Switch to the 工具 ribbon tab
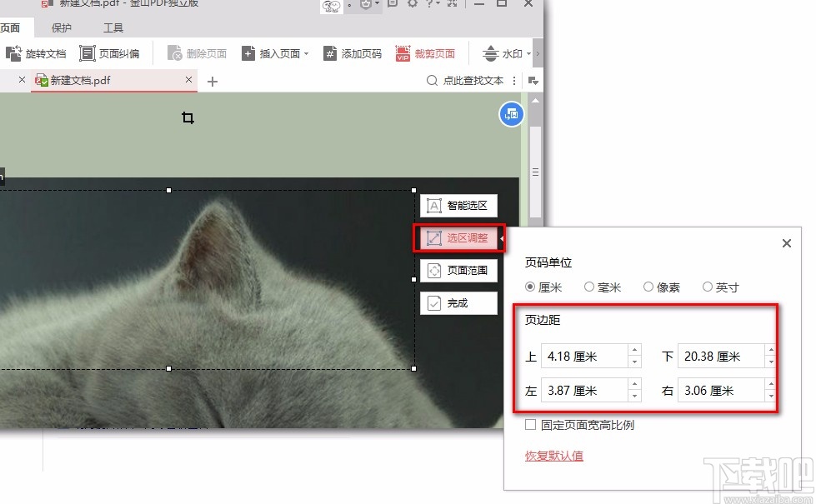816x504 pixels. (114, 27)
